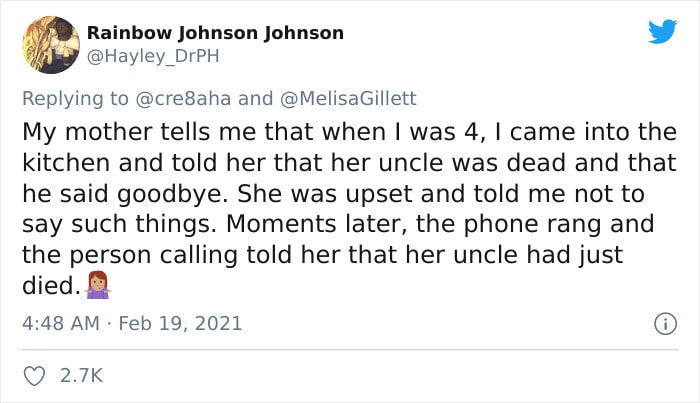This screenshot has height=403, width=700.
Task: Like the tweet with the heart icon
Action: pos(34,376)
